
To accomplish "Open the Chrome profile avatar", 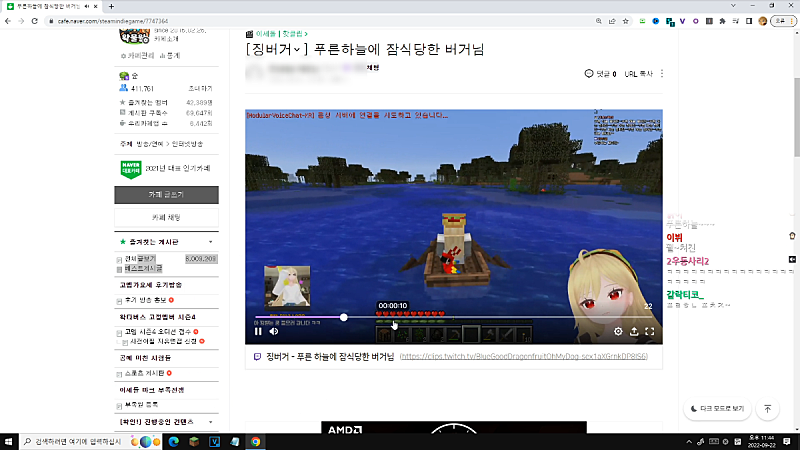I will pyautogui.click(x=763, y=21).
